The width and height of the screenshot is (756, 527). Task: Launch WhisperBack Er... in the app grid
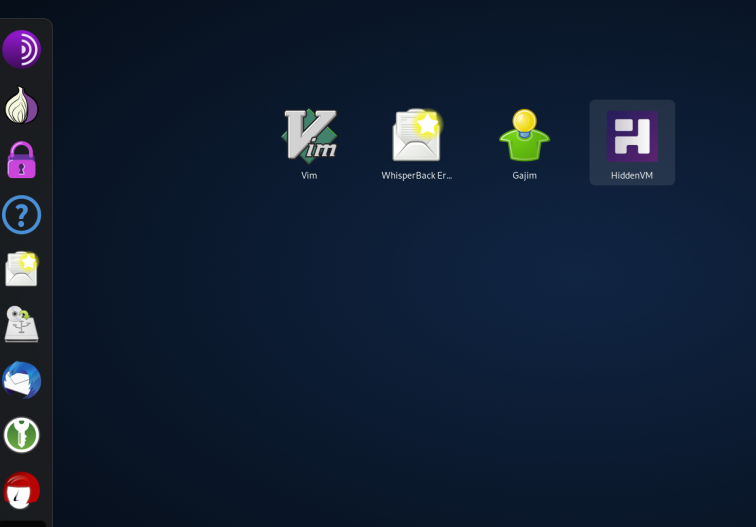point(417,143)
